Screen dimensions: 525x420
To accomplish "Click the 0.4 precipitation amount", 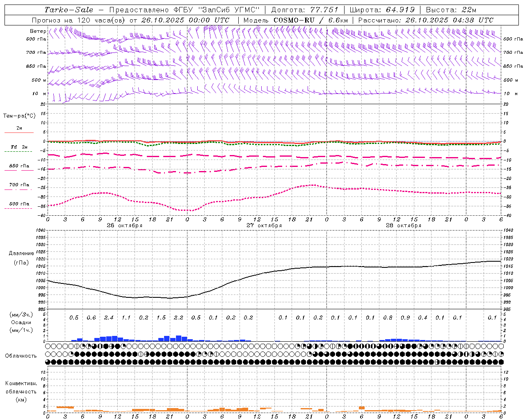I will tap(422, 318).
